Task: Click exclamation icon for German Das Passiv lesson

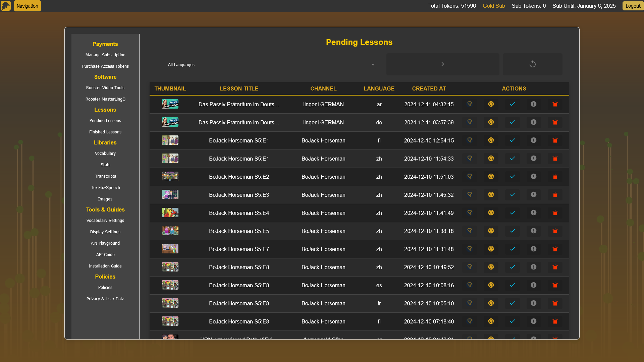Action: point(533,122)
